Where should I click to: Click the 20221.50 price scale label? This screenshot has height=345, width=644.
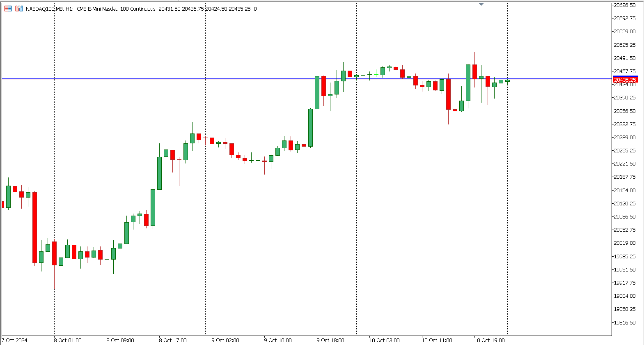(x=624, y=163)
